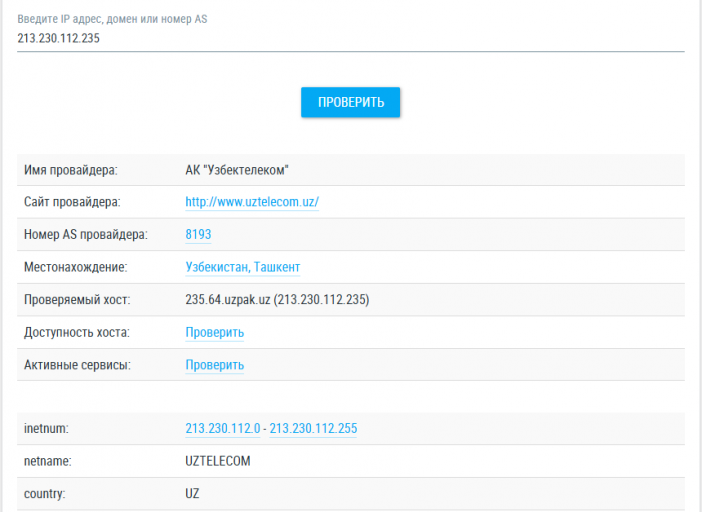Open the Узбекистан, Ташкент location link
The height and width of the screenshot is (512, 702).
click(243, 267)
